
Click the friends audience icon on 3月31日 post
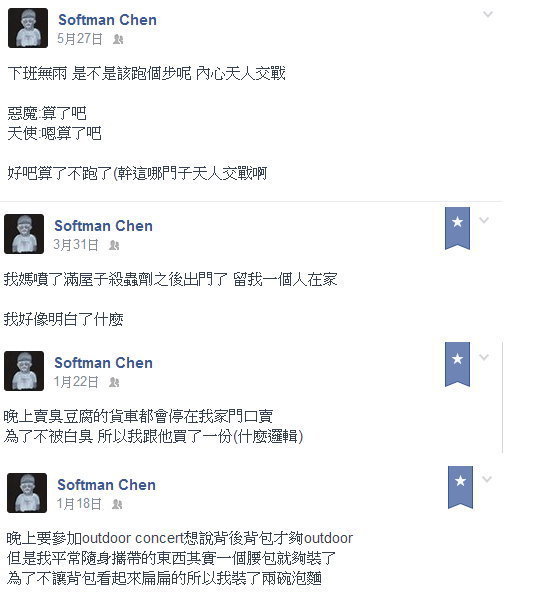pos(114,245)
